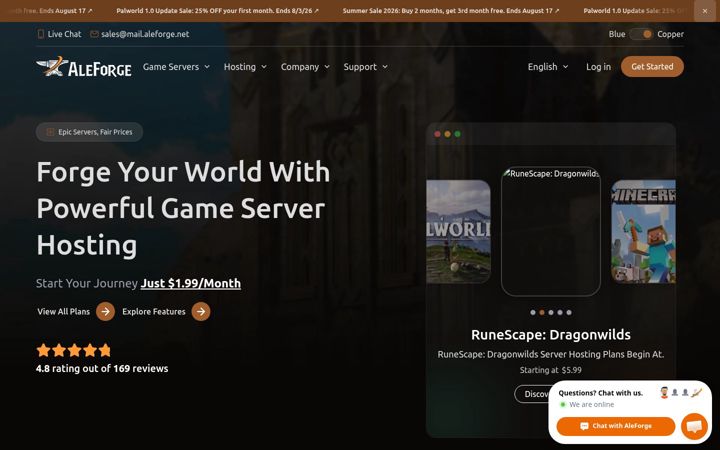Click Explore Features text
This screenshot has height=450, width=720.
pyautogui.click(x=154, y=311)
